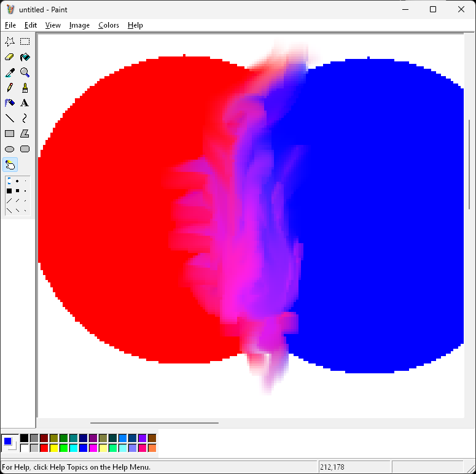This screenshot has width=476, height=474.
Task: Pick the dark gray color swatch
Action: 34,438
